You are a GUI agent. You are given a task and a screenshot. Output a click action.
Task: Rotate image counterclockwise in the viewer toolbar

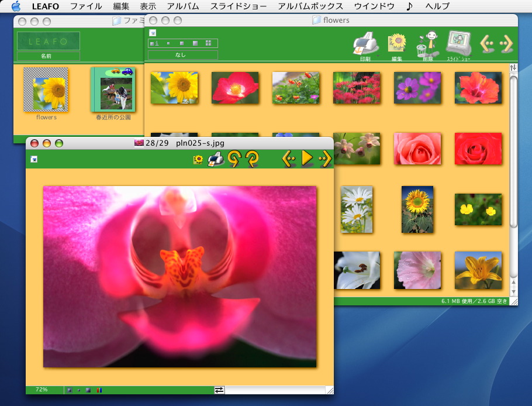[x=234, y=159]
